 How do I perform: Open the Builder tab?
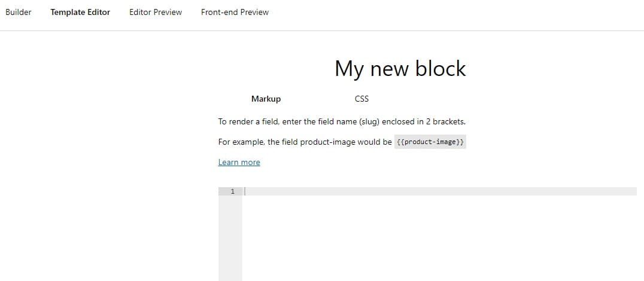pyautogui.click(x=18, y=13)
